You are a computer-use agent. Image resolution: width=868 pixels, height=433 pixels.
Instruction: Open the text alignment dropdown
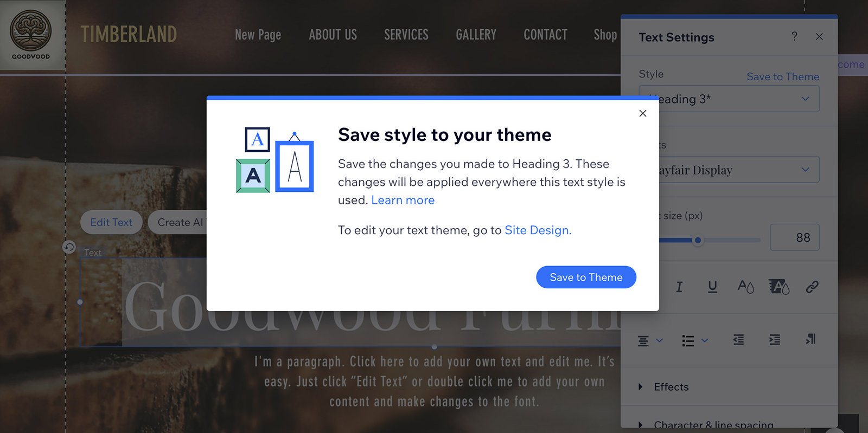pos(650,340)
